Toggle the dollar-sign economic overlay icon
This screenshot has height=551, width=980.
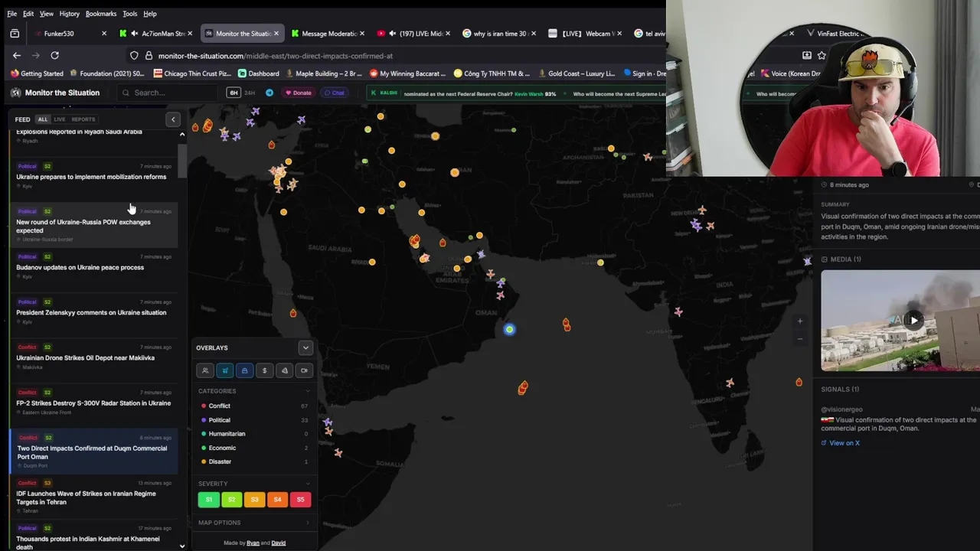point(265,370)
